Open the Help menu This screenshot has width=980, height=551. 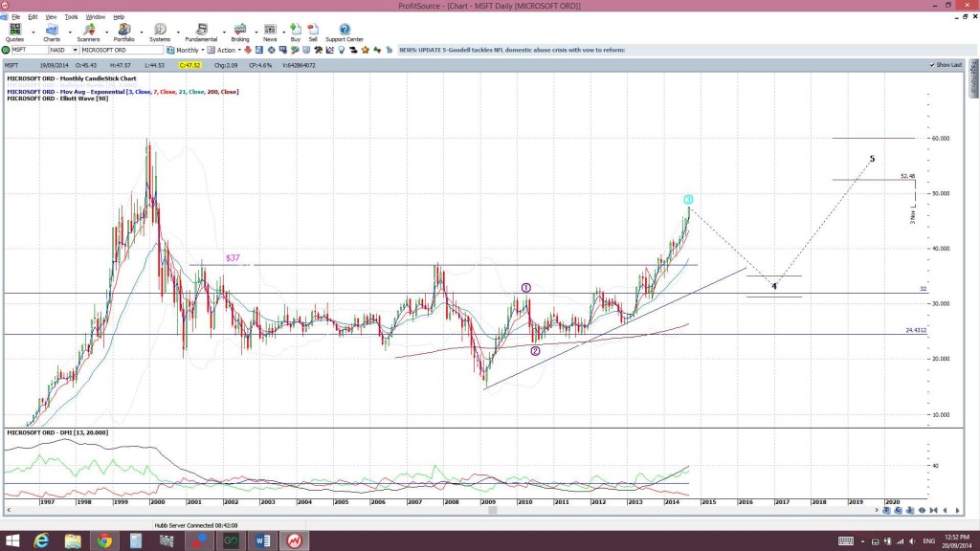tap(119, 17)
